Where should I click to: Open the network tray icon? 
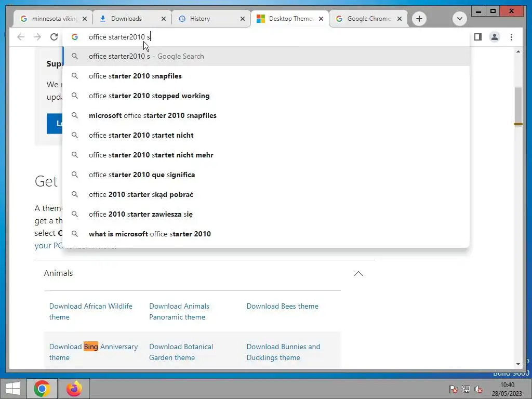466,389
